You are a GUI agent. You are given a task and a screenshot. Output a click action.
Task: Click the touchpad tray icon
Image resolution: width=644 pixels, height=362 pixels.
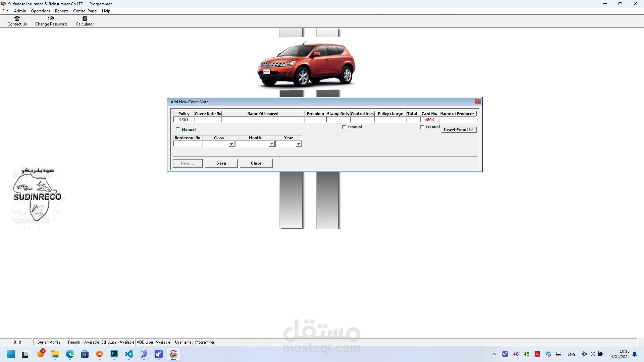point(559,354)
